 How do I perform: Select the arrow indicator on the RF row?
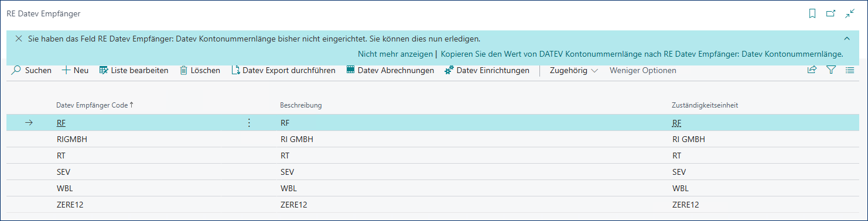[x=29, y=123]
